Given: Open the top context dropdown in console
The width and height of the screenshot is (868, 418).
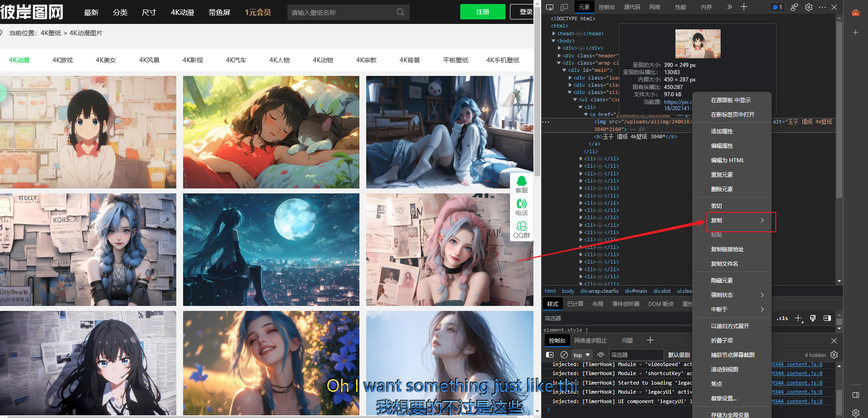Looking at the screenshot, I should (x=582, y=355).
